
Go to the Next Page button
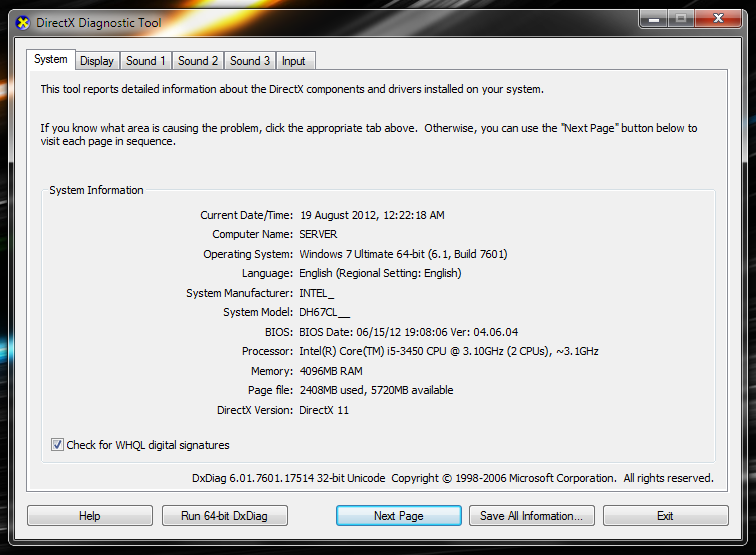point(399,515)
